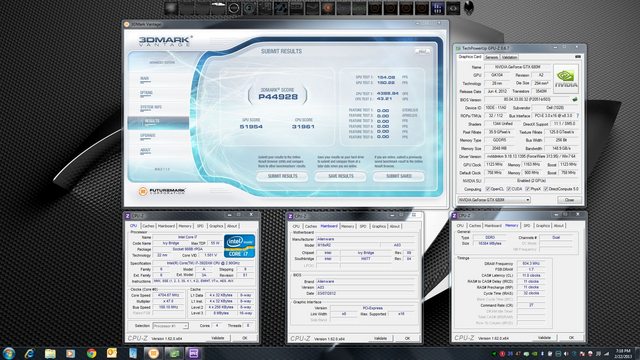640x360 pixels.
Task: Click Validate in left CPU-Z window
Action: point(218,338)
